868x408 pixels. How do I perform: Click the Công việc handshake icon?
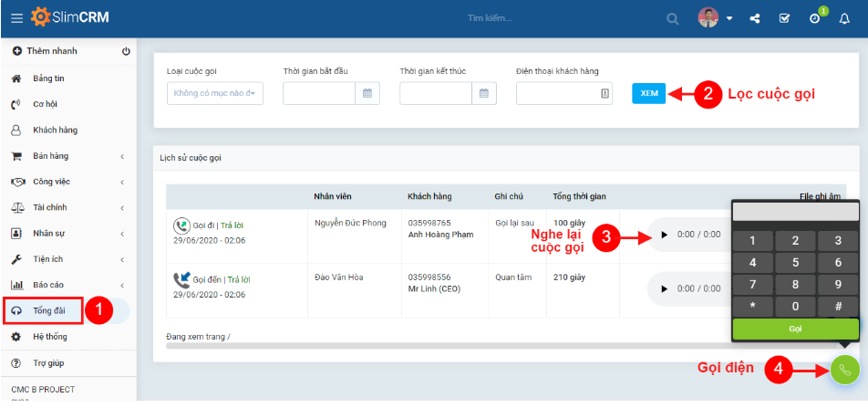[17, 182]
